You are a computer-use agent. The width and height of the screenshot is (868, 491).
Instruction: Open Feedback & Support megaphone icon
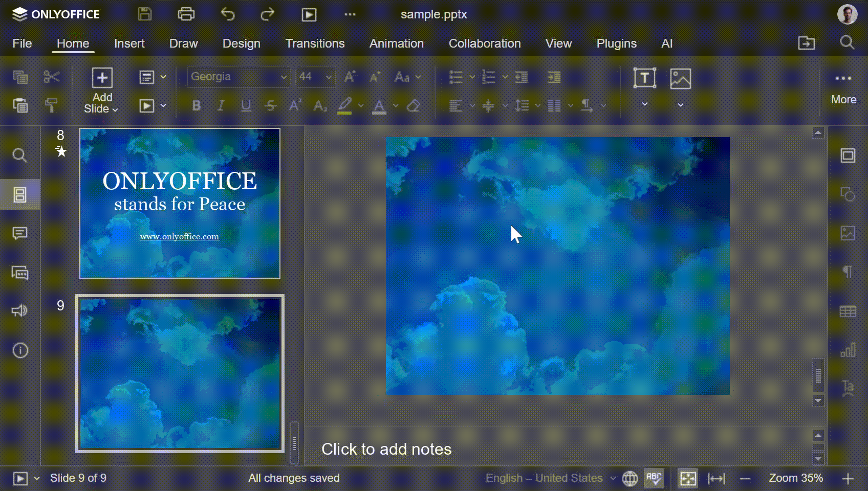20,311
